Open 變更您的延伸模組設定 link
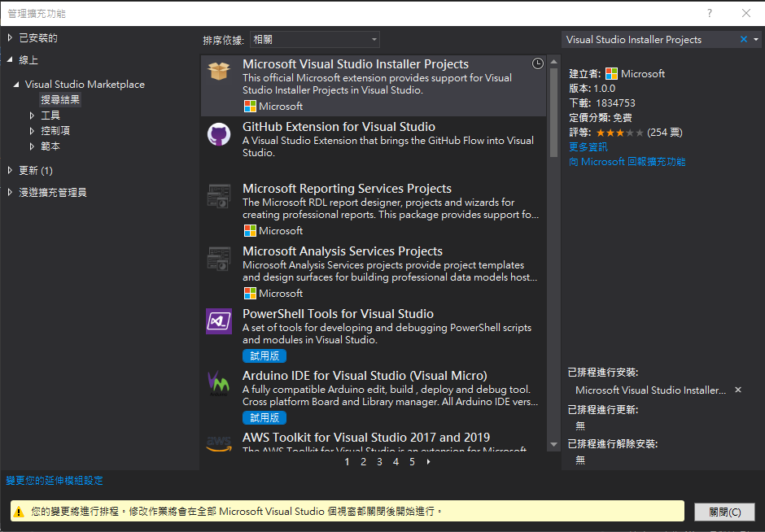The height and width of the screenshot is (532, 765). 55,480
